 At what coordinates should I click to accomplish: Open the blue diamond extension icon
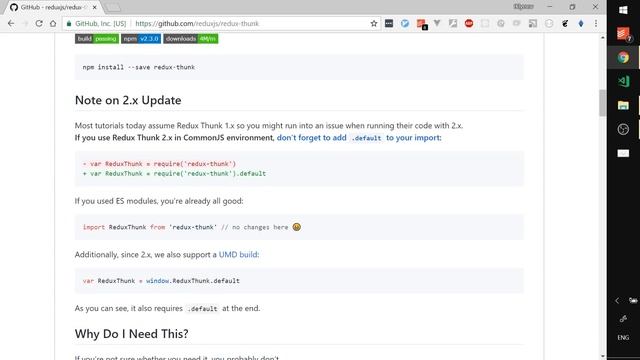coord(581,24)
